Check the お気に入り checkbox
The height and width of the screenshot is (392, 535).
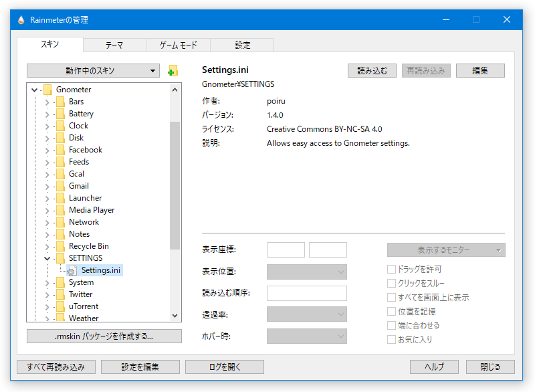point(391,339)
